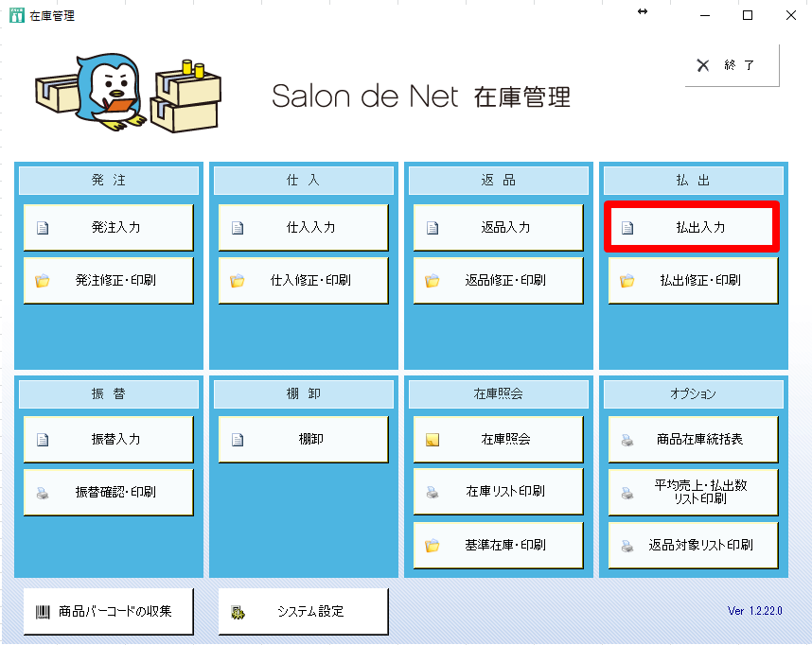Open the 基準在庫・印刷 button
Image resolution: width=812 pixels, height=645 pixels.
click(x=498, y=545)
